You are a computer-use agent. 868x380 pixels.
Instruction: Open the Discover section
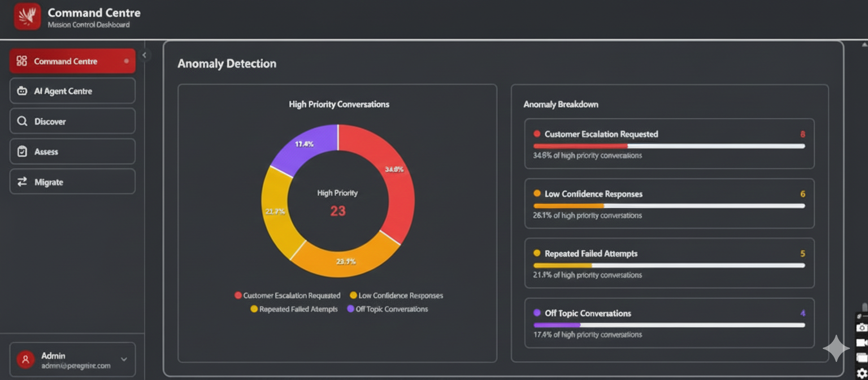click(72, 121)
